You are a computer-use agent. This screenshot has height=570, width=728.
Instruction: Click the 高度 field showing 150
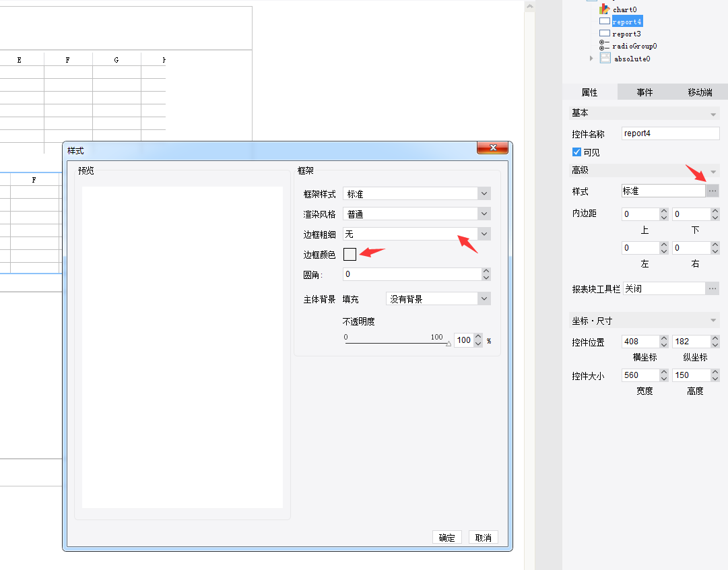pyautogui.click(x=692, y=375)
